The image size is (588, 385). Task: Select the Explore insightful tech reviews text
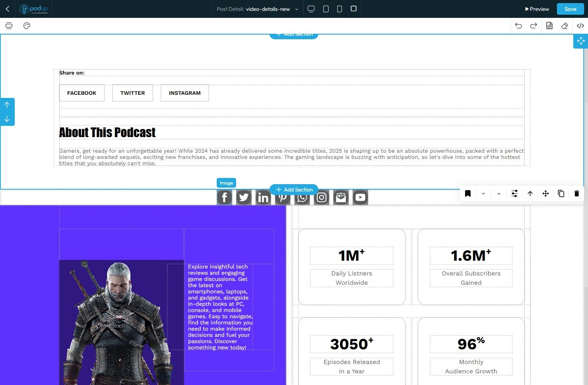(220, 307)
